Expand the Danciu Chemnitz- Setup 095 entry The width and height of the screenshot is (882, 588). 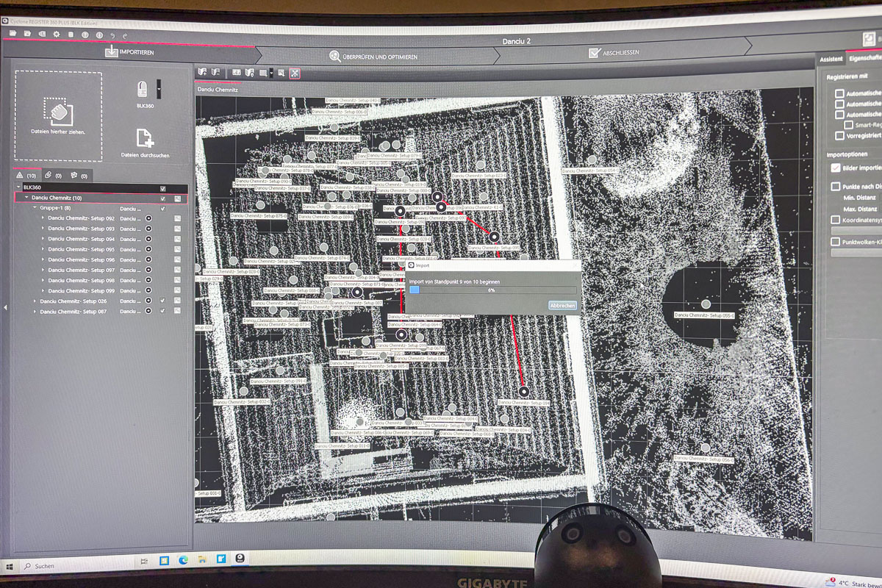(43, 249)
